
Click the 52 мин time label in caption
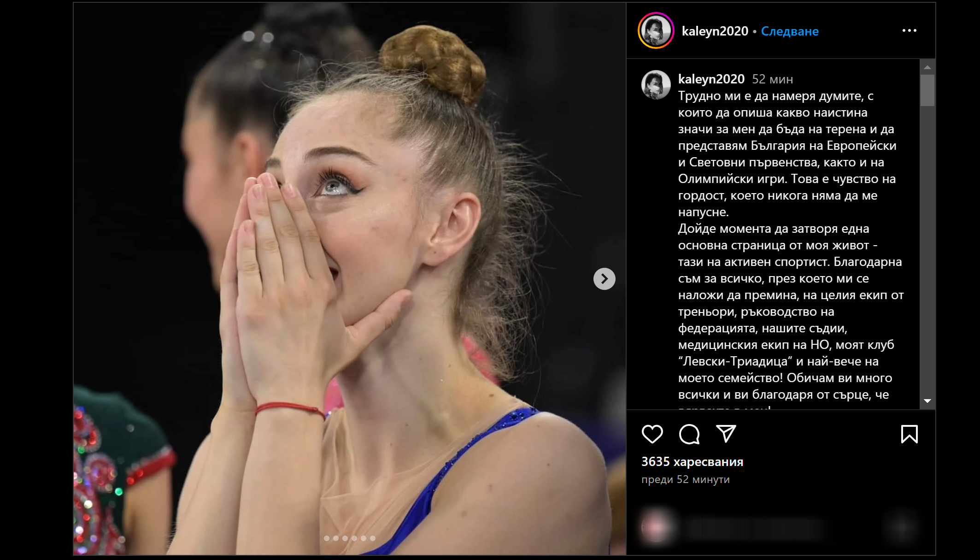point(772,79)
